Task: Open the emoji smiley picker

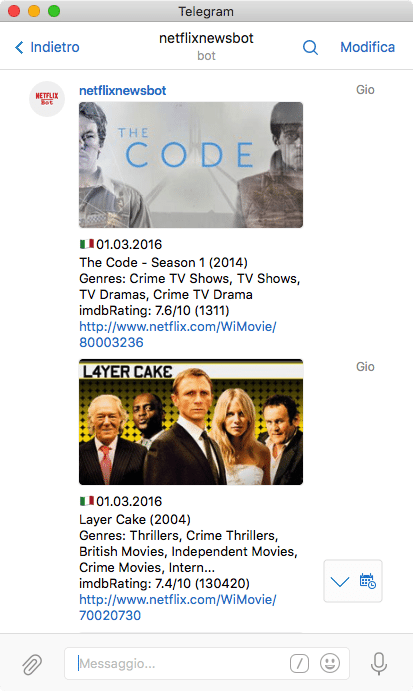Action: (330, 663)
